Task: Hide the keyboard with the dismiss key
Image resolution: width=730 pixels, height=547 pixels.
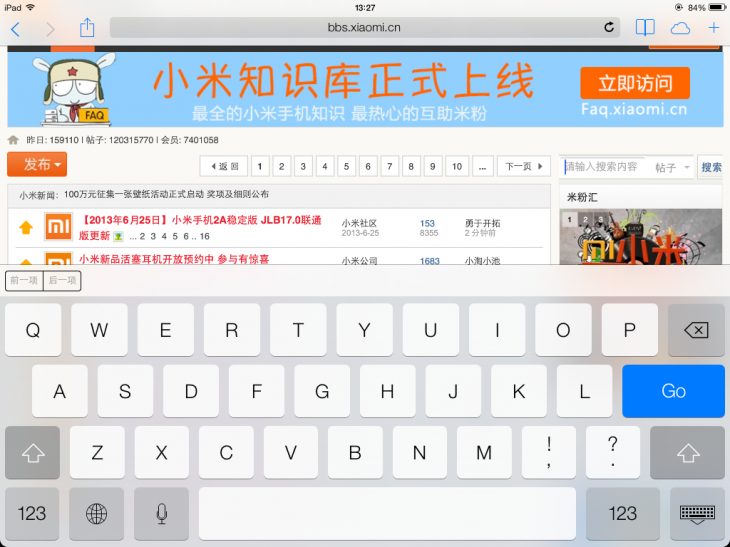Action: pos(697,513)
